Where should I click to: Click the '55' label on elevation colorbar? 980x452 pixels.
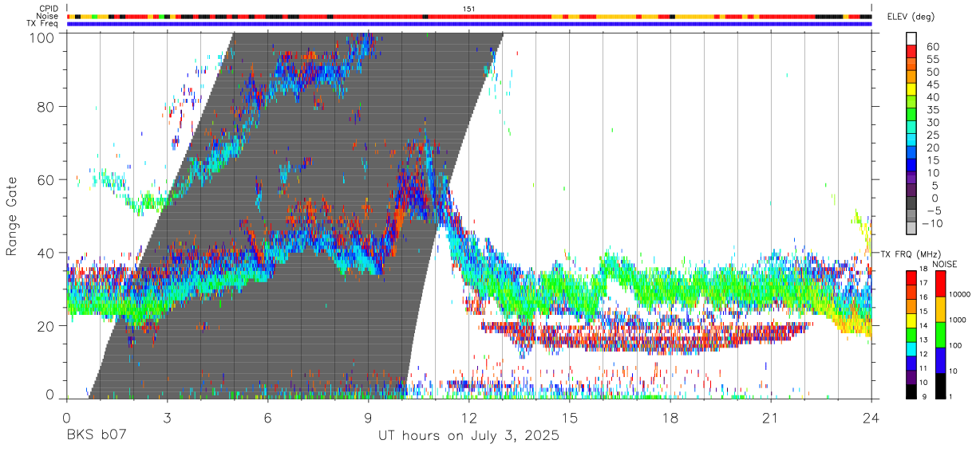pyautogui.click(x=932, y=59)
